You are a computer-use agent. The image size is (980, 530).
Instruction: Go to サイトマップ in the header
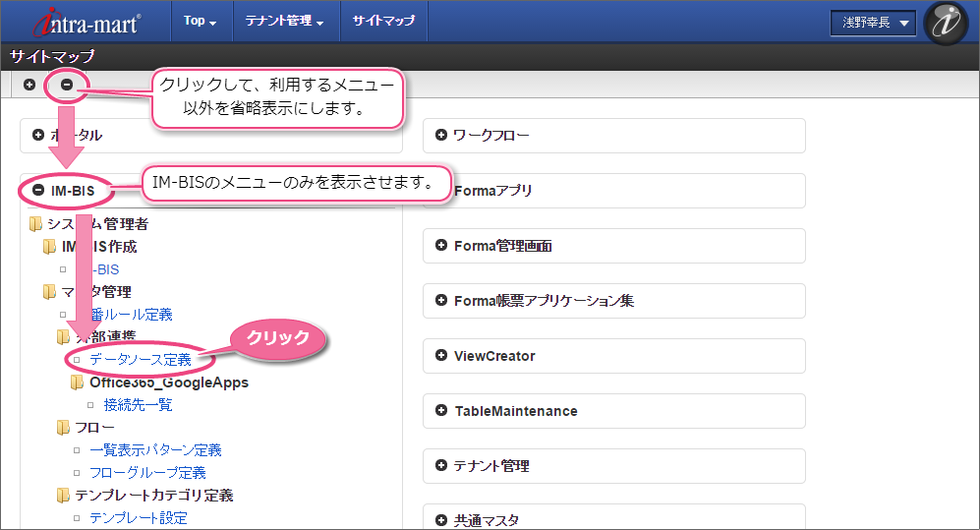pos(383,21)
